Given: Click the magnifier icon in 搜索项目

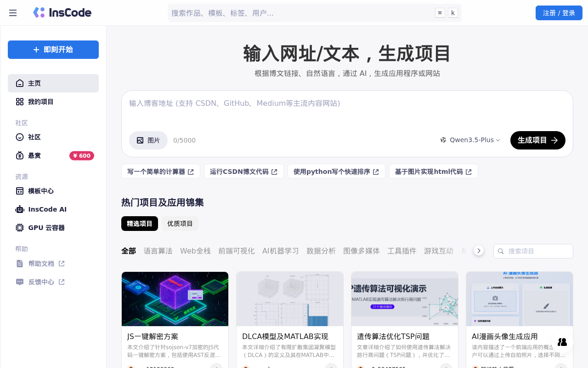Looking at the screenshot, I should (x=501, y=251).
